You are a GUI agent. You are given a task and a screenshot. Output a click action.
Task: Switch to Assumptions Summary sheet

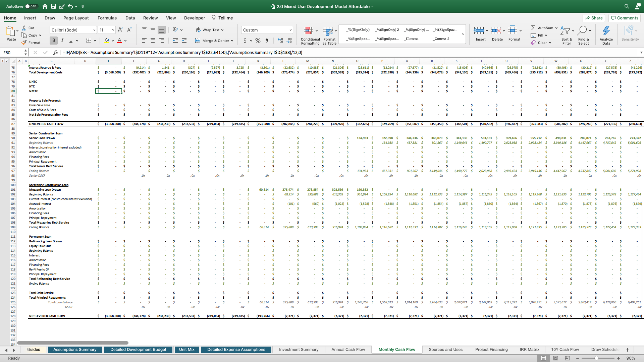tap(75, 350)
